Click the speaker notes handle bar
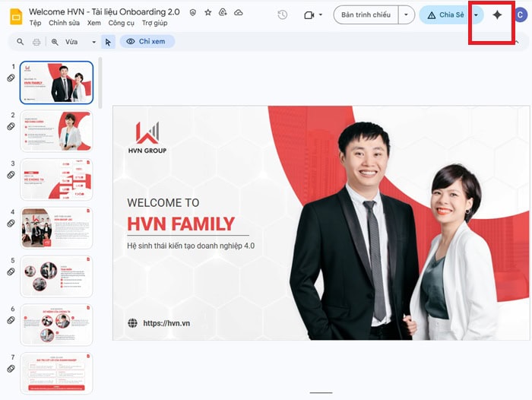532x400 pixels. coord(321,393)
